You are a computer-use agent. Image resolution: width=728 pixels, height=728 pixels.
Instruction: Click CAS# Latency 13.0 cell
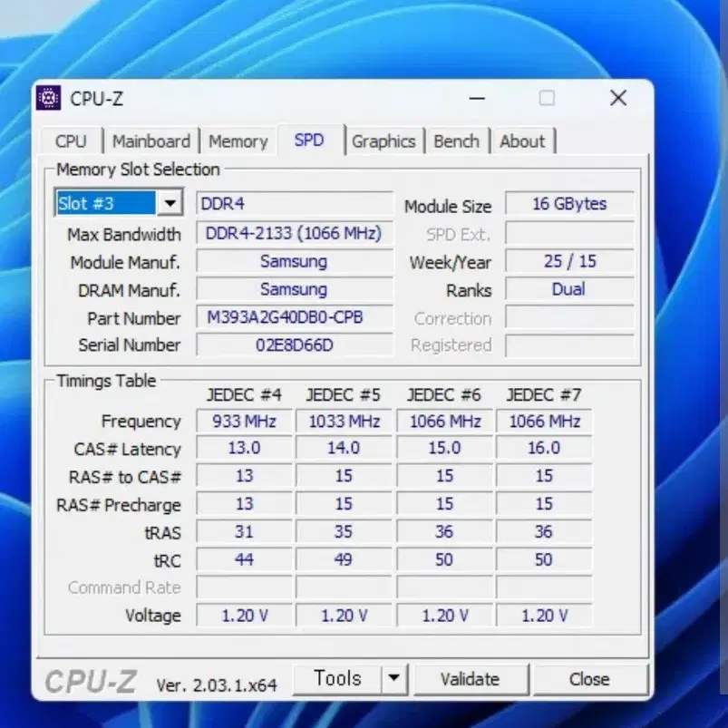pyautogui.click(x=244, y=448)
